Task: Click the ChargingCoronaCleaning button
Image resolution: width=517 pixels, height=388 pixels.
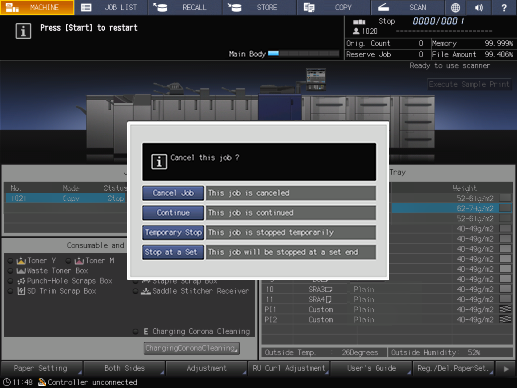Action: coord(192,348)
